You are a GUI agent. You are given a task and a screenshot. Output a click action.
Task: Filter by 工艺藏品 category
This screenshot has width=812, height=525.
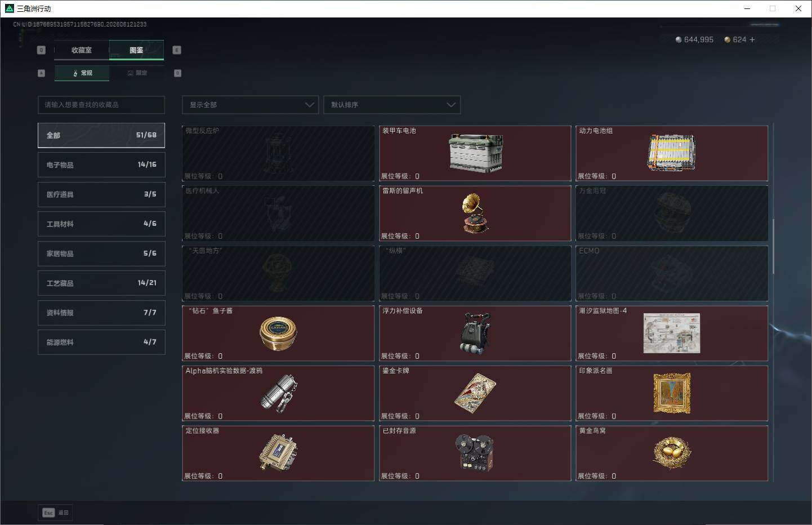point(101,283)
